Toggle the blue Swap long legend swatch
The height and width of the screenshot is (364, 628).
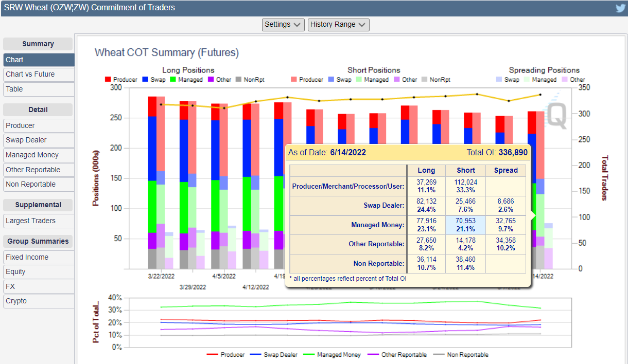(146, 80)
